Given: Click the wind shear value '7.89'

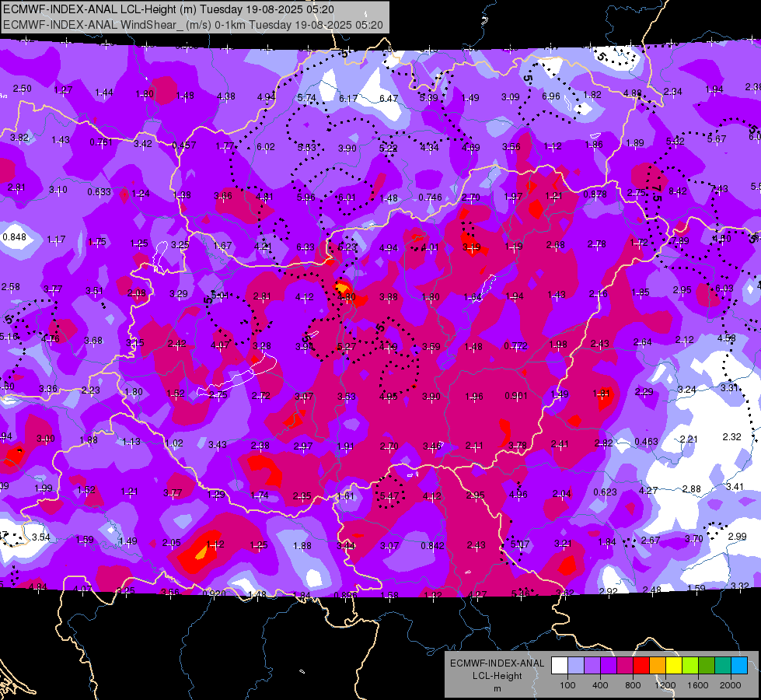Looking at the screenshot, I should click(x=679, y=241).
